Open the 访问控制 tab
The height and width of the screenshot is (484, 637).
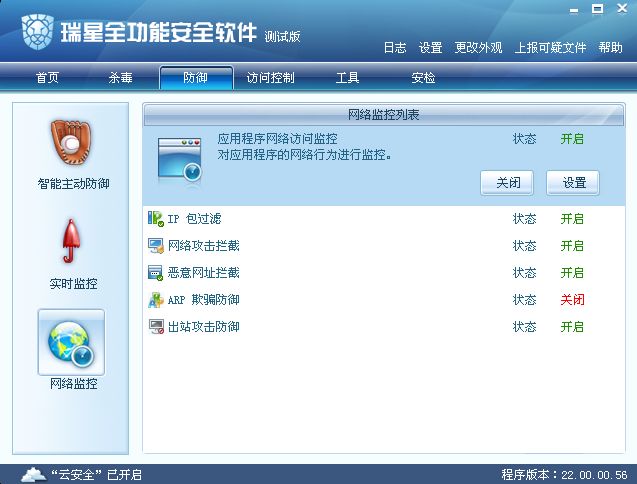pyautogui.click(x=271, y=78)
